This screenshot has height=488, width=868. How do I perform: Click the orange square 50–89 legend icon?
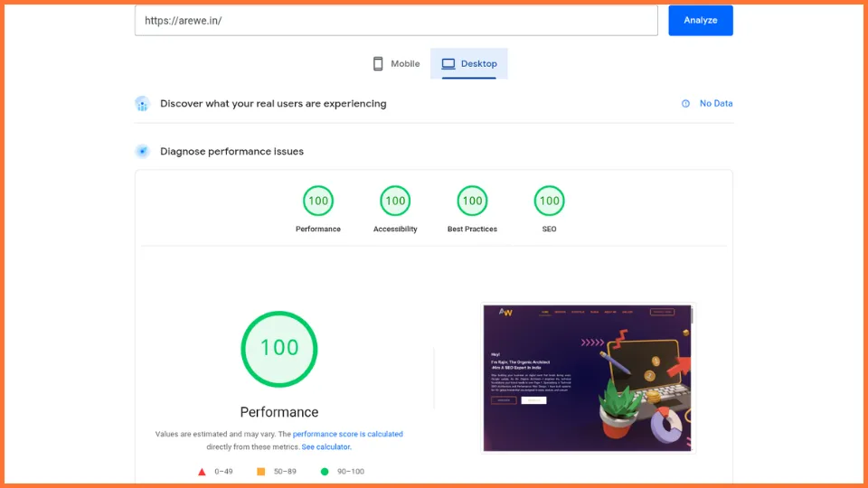coord(260,472)
